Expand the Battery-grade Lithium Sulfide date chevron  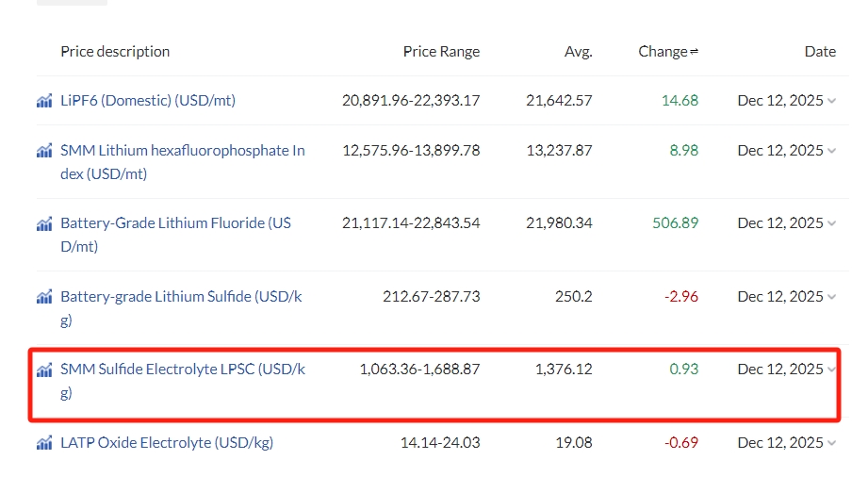[831, 297]
